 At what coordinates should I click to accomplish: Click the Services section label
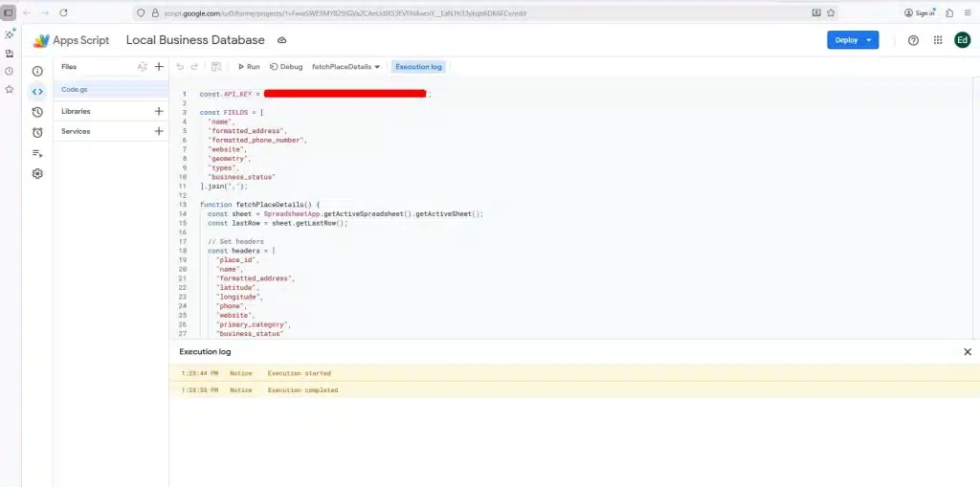[x=76, y=131]
